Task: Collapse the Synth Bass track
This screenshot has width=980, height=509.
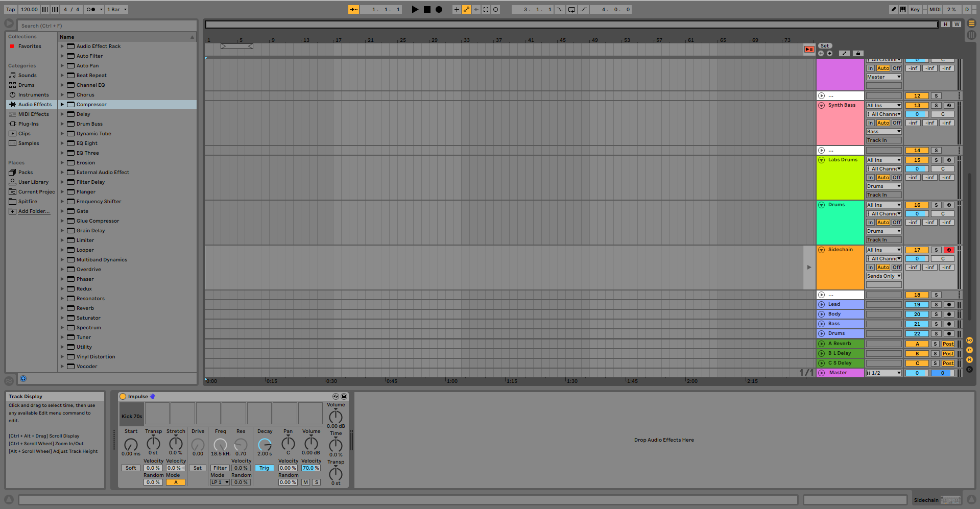Action: 821,105
